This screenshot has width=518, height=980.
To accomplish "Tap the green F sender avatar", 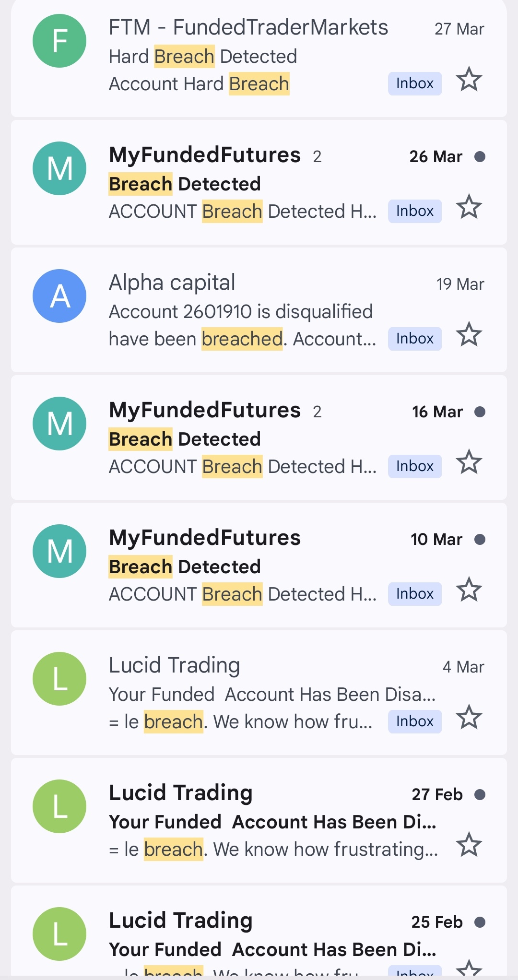I will click(x=59, y=41).
